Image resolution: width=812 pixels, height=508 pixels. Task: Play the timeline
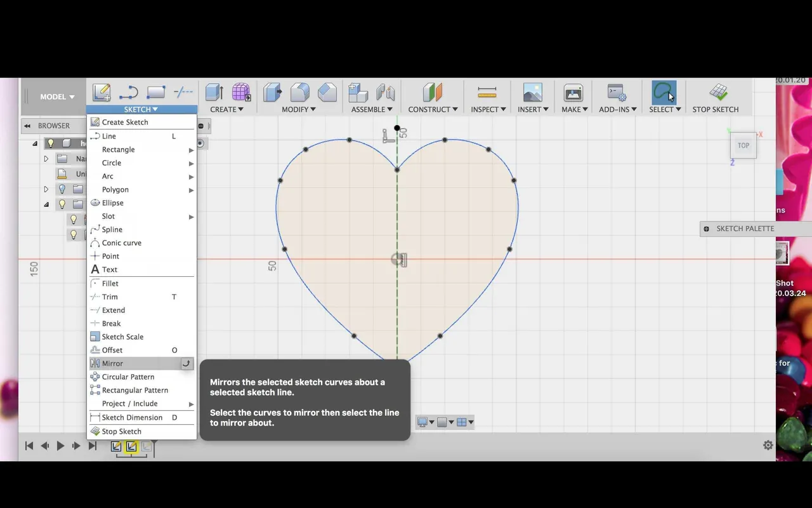[x=60, y=446]
